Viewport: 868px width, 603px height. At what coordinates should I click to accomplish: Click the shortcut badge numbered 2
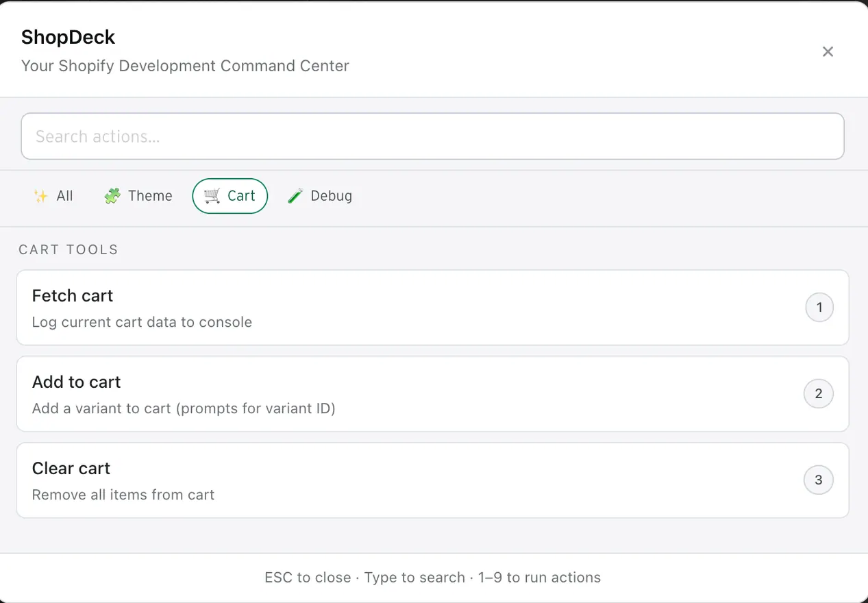819,394
